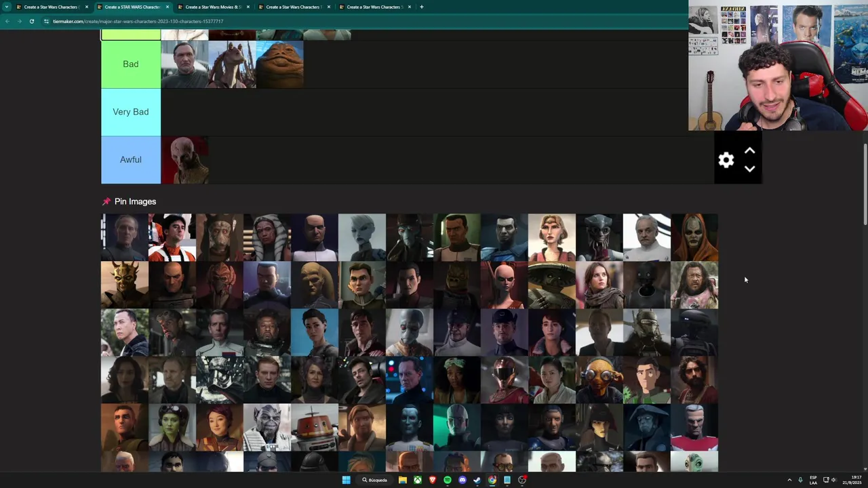The width and height of the screenshot is (868, 488).
Task: Open the tab search dropdown
Action: click(7, 7)
